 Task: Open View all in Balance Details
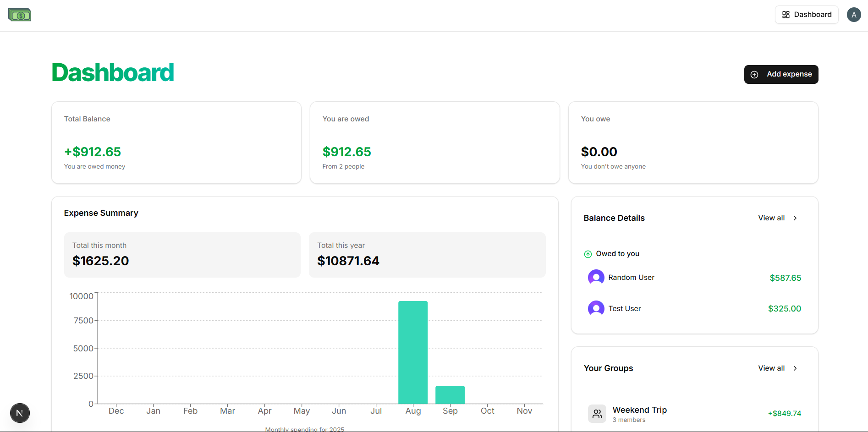pyautogui.click(x=778, y=218)
